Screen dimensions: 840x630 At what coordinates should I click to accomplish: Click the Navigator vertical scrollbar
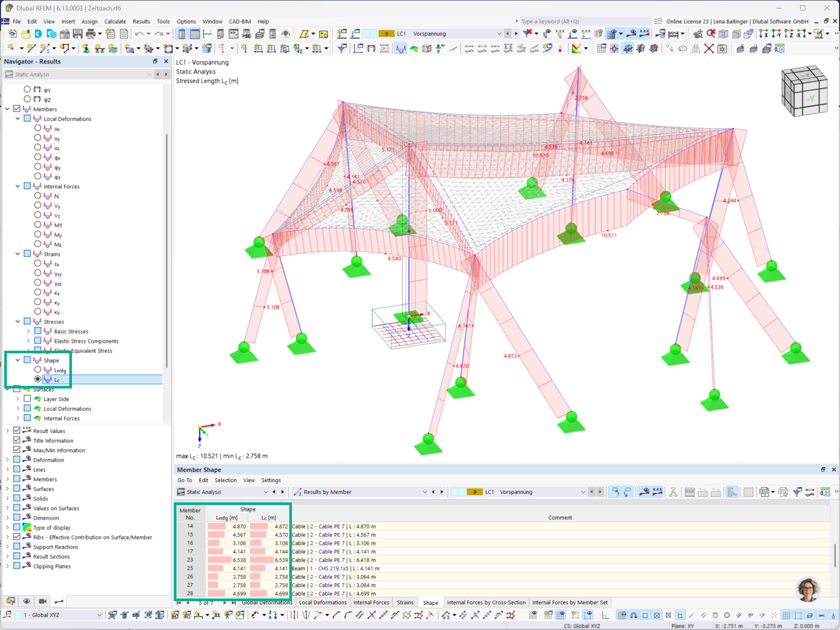coord(167,251)
